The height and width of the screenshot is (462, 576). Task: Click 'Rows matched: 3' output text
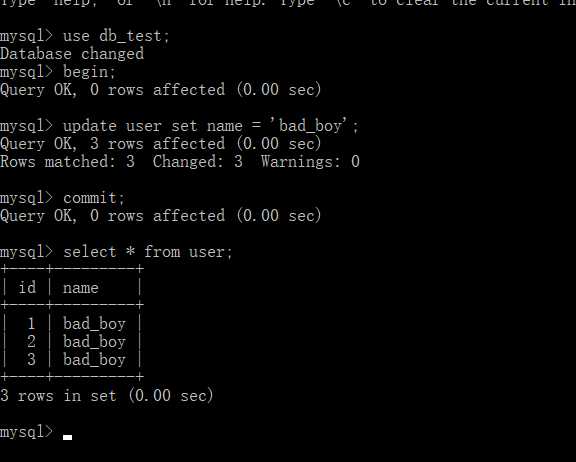click(x=67, y=162)
